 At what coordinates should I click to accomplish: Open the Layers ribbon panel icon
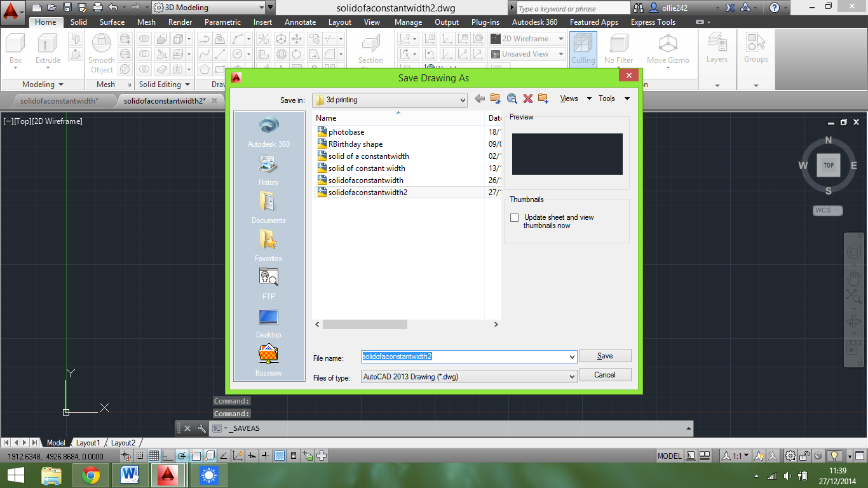tap(717, 47)
